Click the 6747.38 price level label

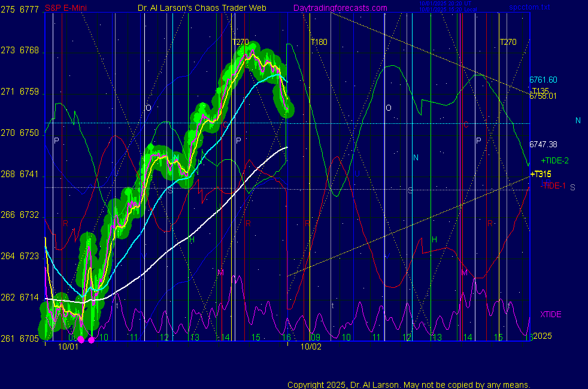pos(543,144)
